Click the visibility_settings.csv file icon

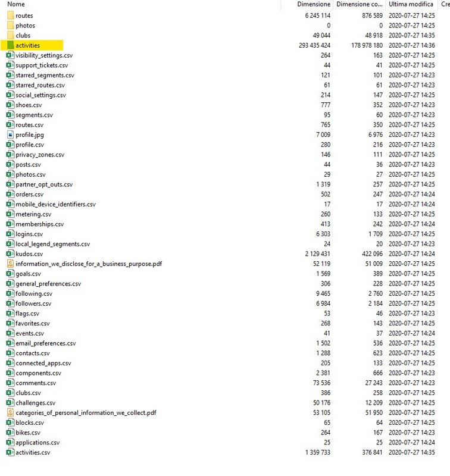[10, 55]
